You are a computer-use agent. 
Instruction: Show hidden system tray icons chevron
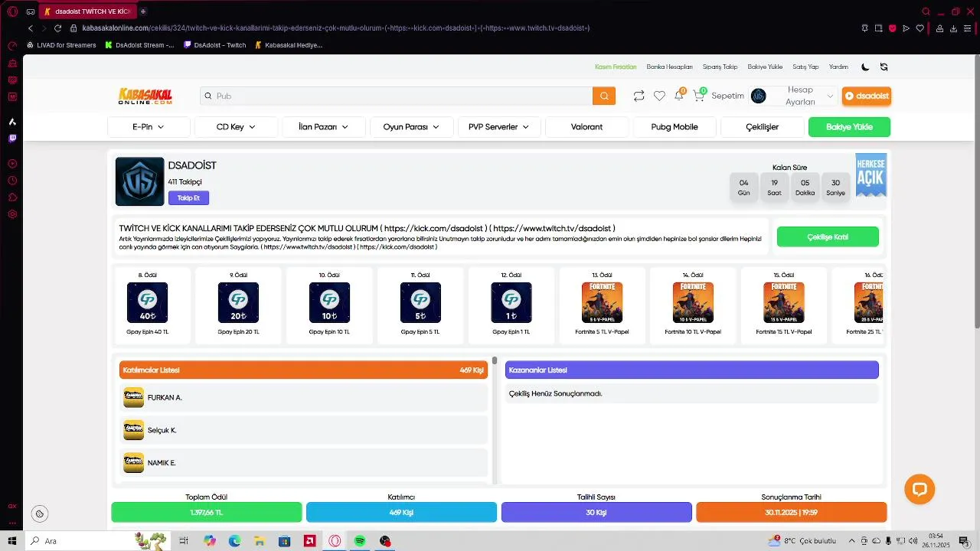coord(851,541)
